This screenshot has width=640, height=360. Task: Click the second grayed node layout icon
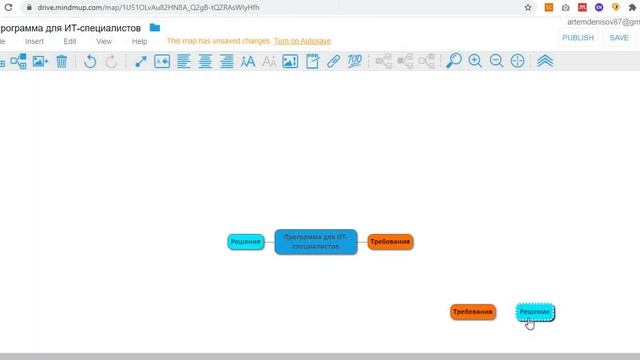[x=405, y=61]
